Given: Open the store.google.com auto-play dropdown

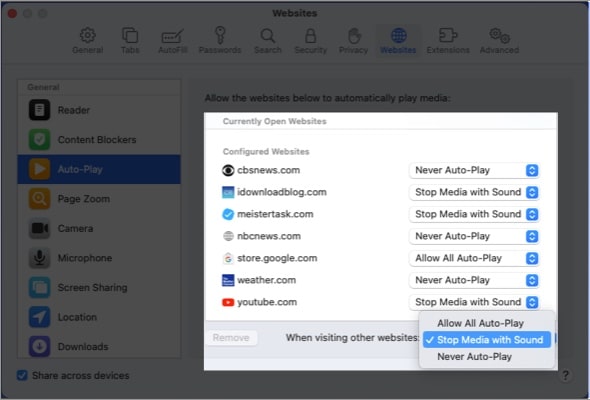Looking at the screenshot, I should click(474, 258).
